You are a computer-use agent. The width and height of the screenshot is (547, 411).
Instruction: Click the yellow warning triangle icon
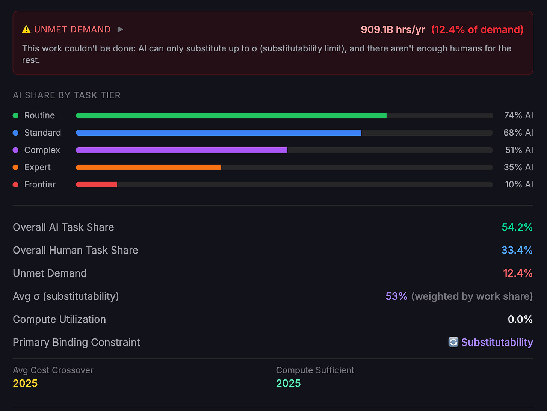tap(26, 29)
